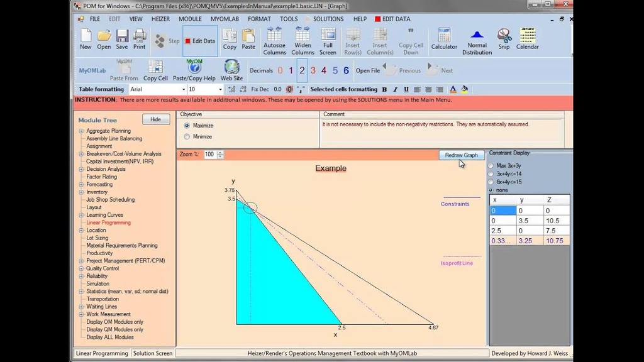Select the Maximize objective radio button

click(186, 126)
